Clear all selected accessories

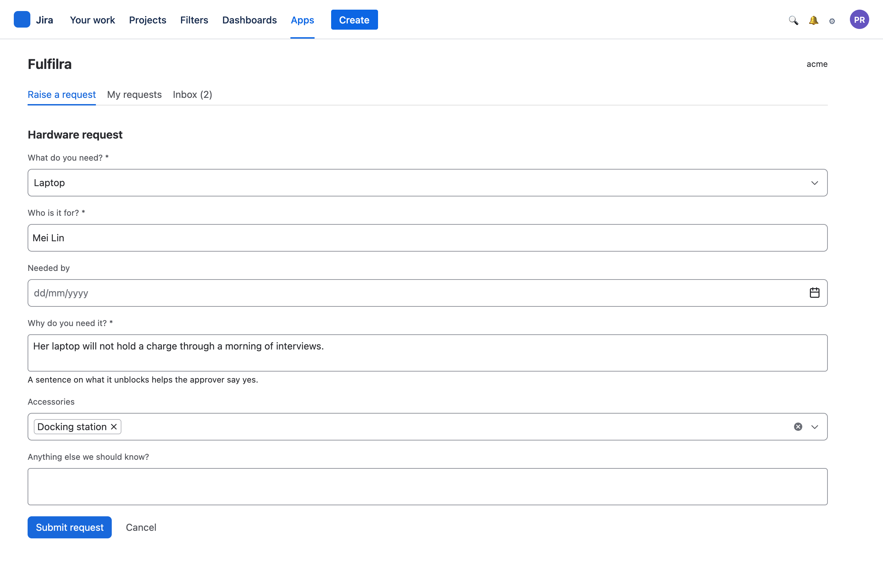point(798,427)
